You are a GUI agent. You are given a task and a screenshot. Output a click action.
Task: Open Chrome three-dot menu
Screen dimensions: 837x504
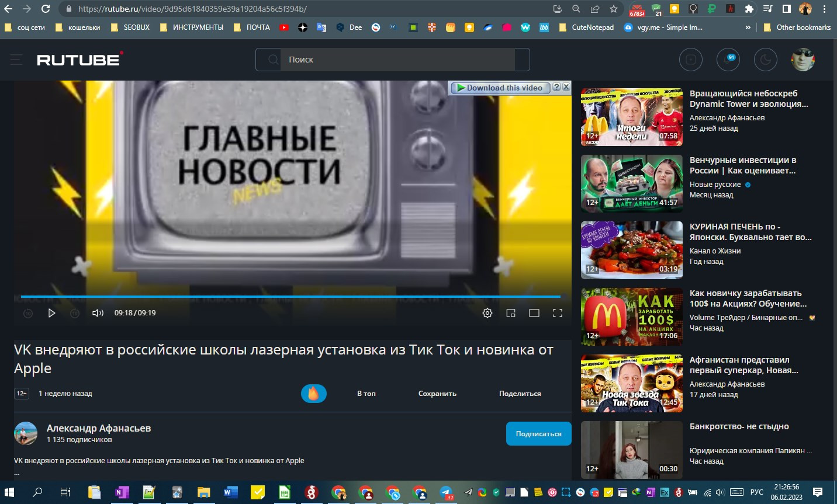point(825,9)
